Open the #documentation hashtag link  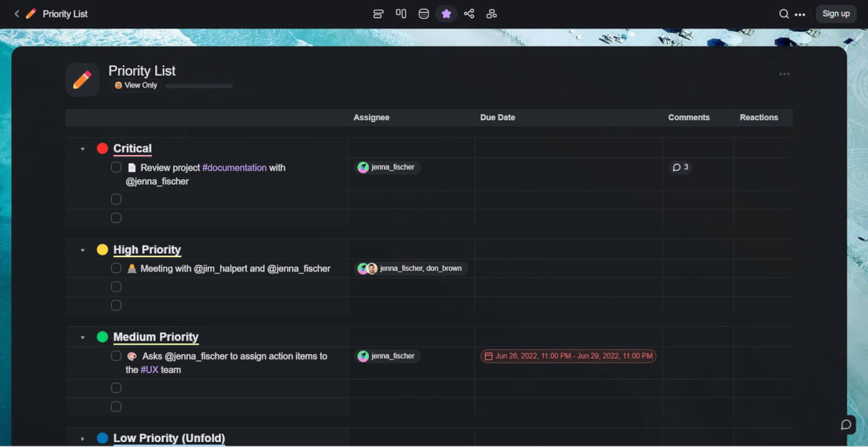[x=234, y=167]
